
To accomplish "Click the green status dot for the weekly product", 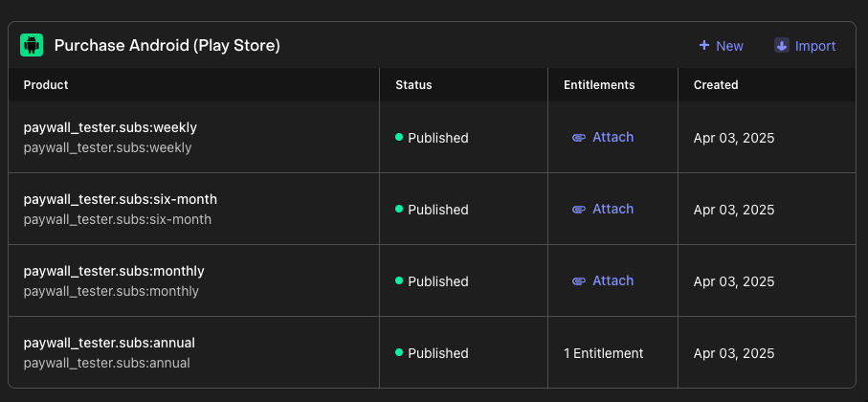I will click(x=399, y=138).
